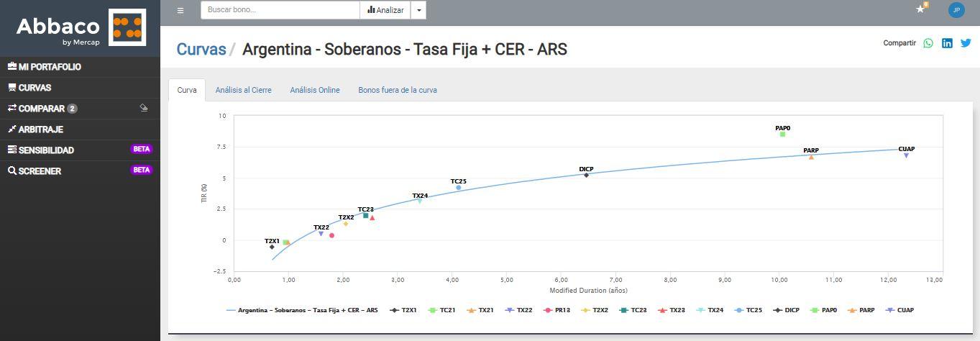Share the curve via WhatsApp

tap(928, 43)
